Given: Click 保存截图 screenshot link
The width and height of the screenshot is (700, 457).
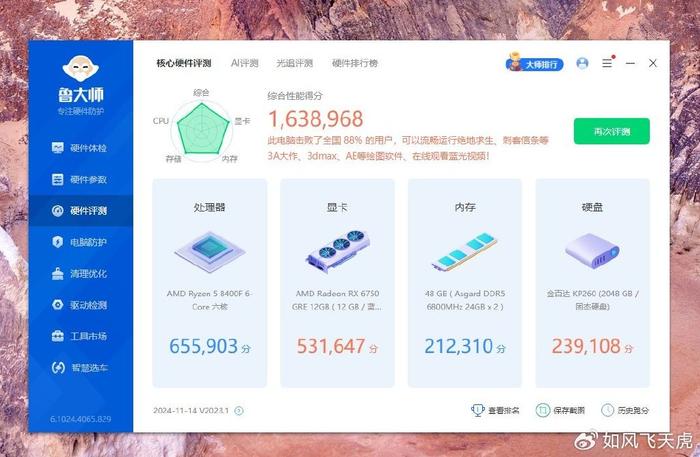Looking at the screenshot, I should pyautogui.click(x=560, y=410).
